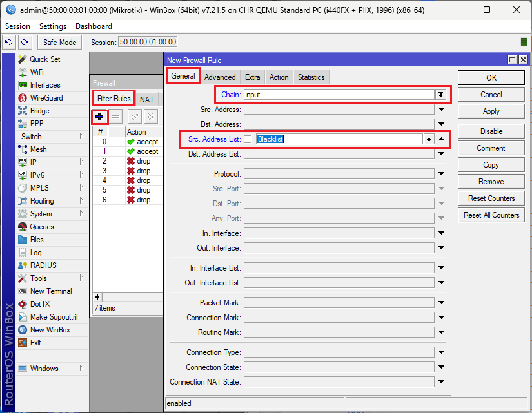The image size is (532, 413).
Task: Click the Disable button
Action: (x=491, y=131)
